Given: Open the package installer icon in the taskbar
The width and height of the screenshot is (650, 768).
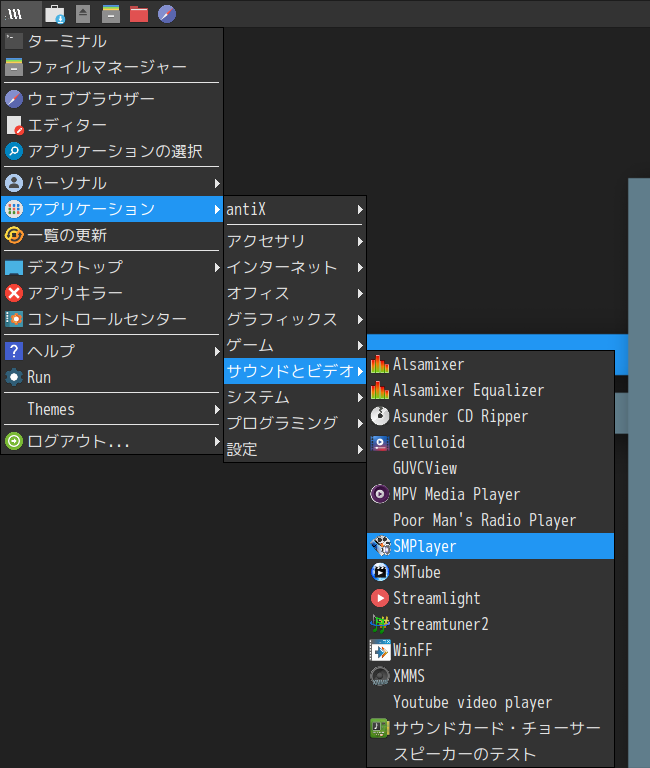Looking at the screenshot, I should point(55,14).
